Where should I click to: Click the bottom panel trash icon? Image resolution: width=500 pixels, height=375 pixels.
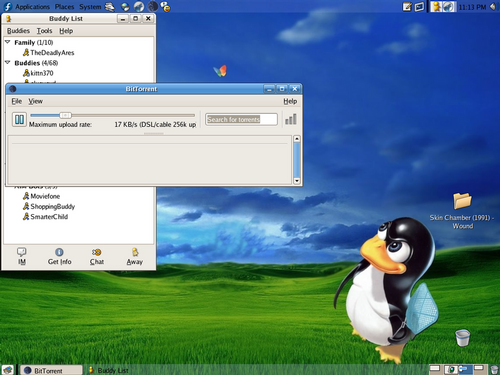[x=494, y=370]
